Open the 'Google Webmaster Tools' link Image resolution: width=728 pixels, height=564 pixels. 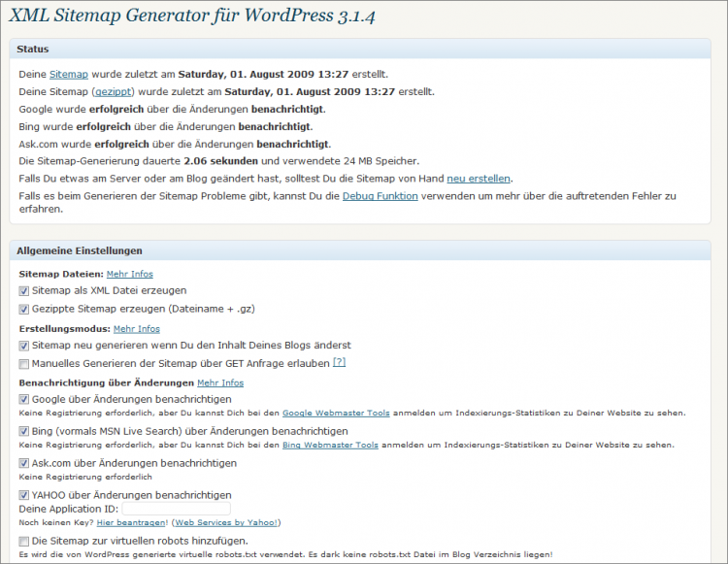[x=336, y=413]
